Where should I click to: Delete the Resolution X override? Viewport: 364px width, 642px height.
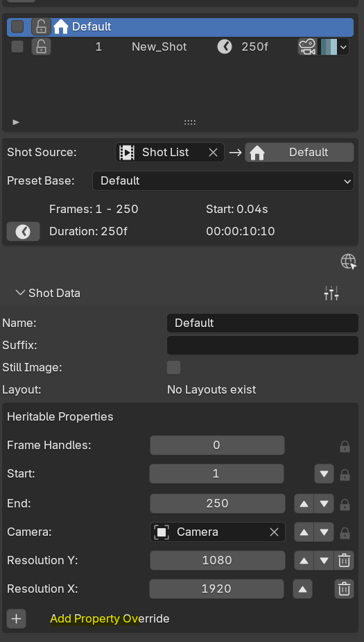(x=344, y=589)
